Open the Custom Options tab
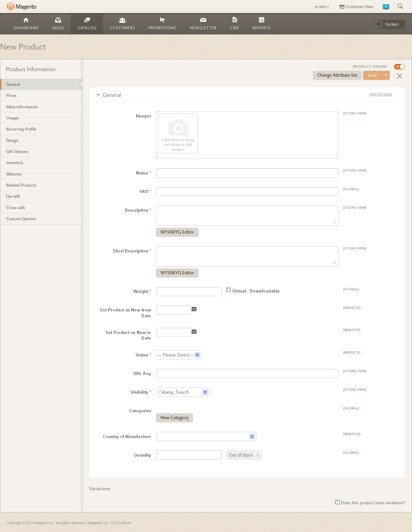 coord(41,219)
